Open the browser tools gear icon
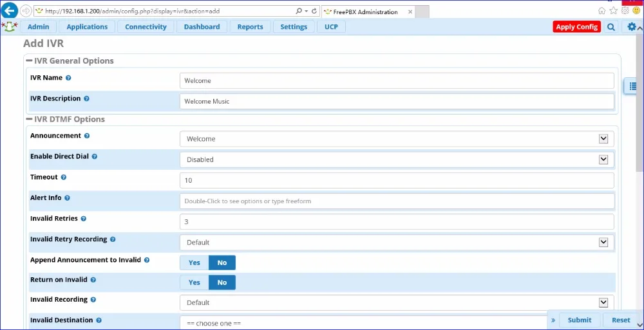The width and height of the screenshot is (644, 330). click(625, 11)
